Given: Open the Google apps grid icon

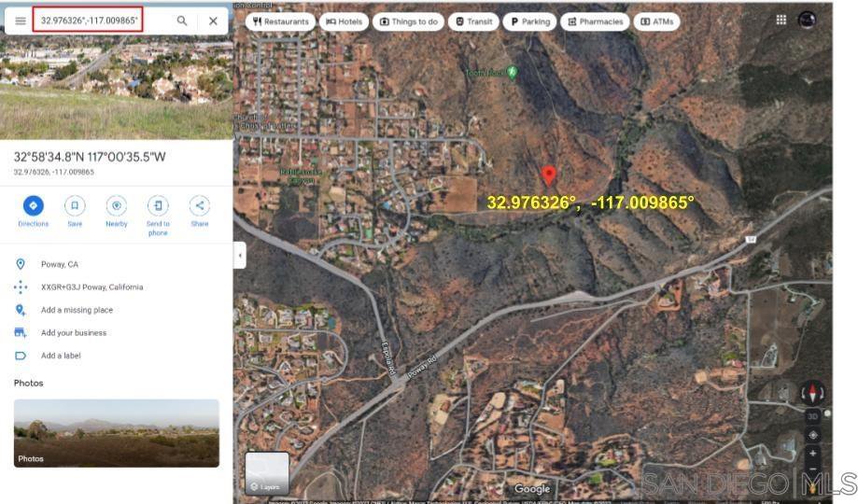Looking at the screenshot, I should click(x=781, y=20).
